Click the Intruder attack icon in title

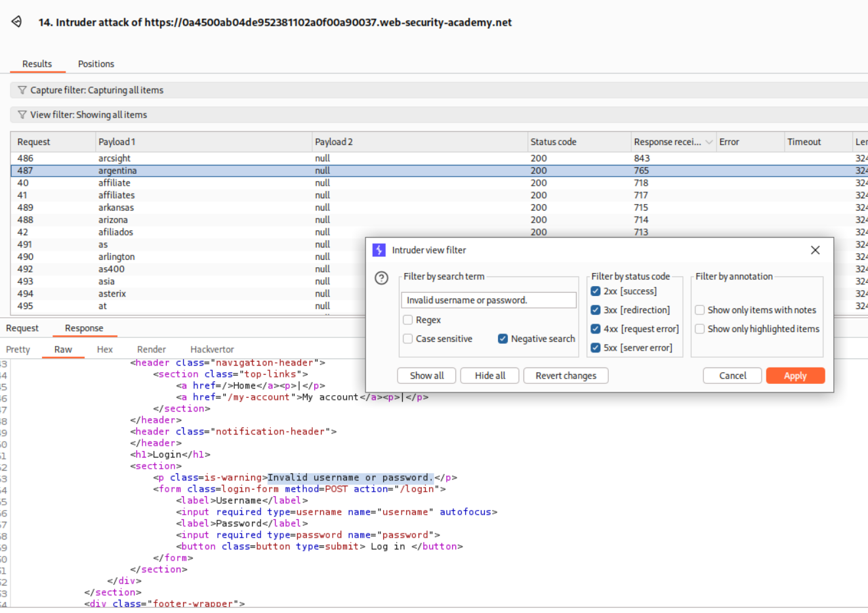pyautogui.click(x=16, y=22)
